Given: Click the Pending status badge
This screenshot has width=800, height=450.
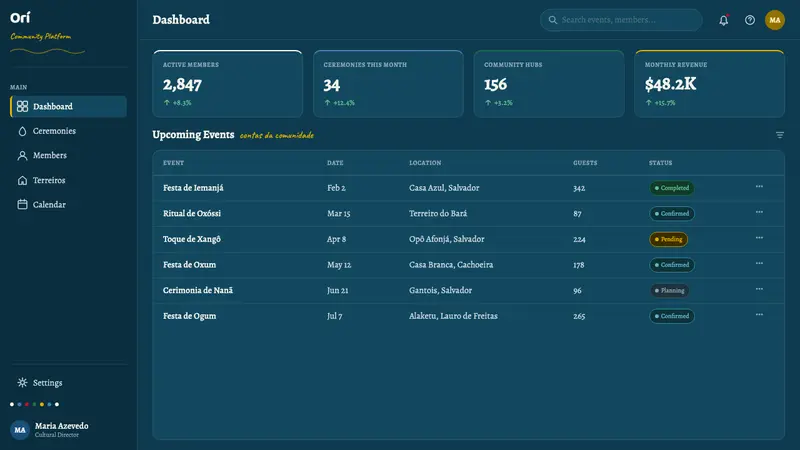Looking at the screenshot, I should [668, 239].
